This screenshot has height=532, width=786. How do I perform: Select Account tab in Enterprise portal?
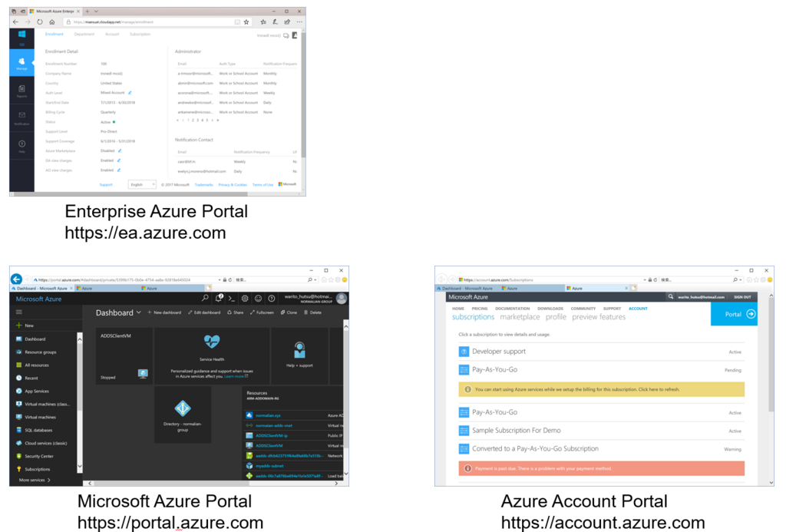112,34
